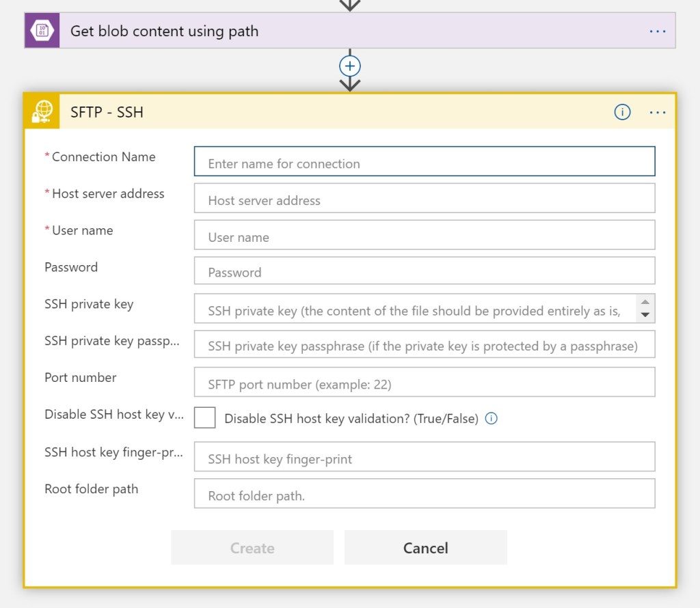Open the Get blob content ellipsis menu
Viewport: 700px width, 608px height.
pyautogui.click(x=657, y=31)
